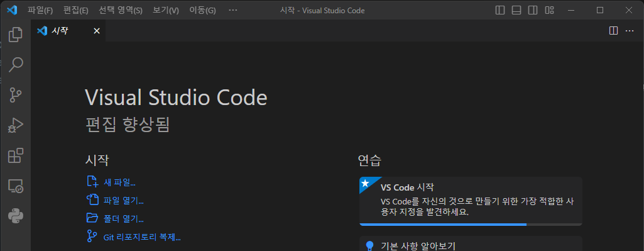
Task: Click the 연습 section heading
Action: (369, 160)
